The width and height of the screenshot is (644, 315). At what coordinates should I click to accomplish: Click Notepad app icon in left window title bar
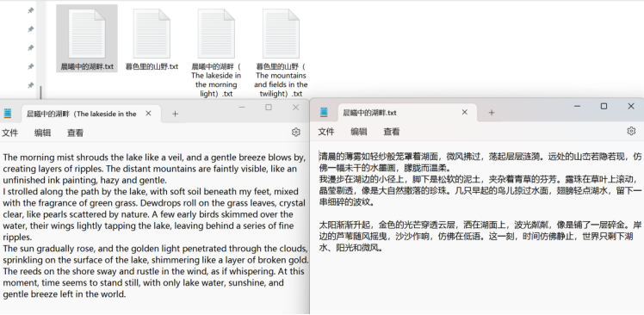point(8,114)
